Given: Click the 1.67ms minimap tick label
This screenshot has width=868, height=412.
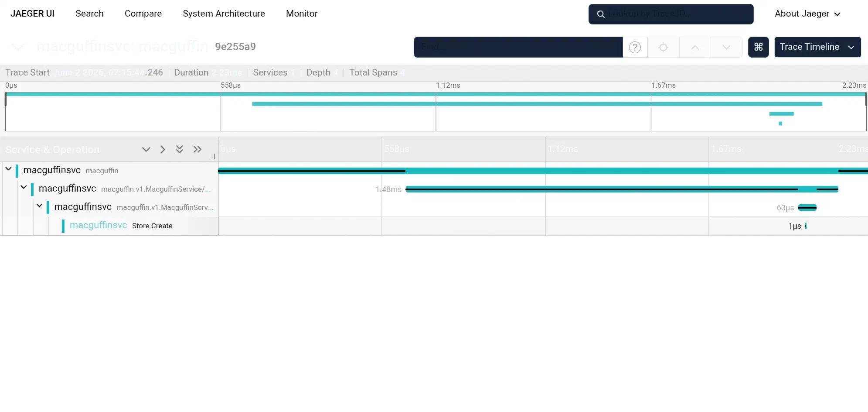Looking at the screenshot, I should 664,85.
